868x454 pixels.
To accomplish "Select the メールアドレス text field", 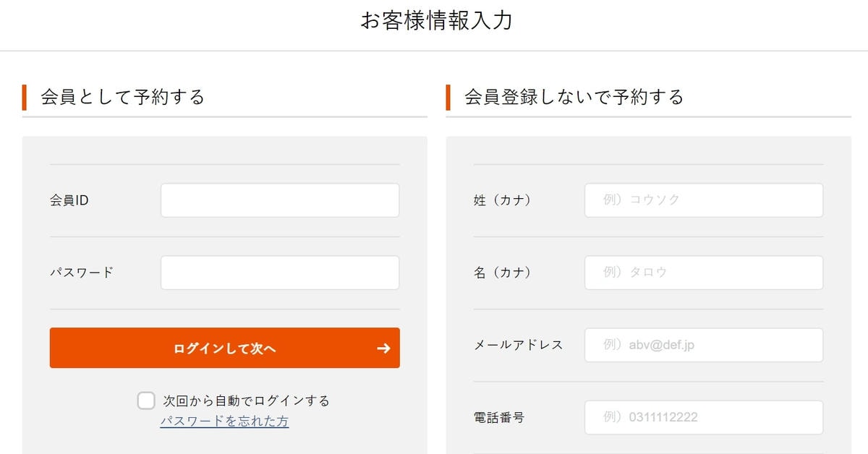I will coord(703,345).
